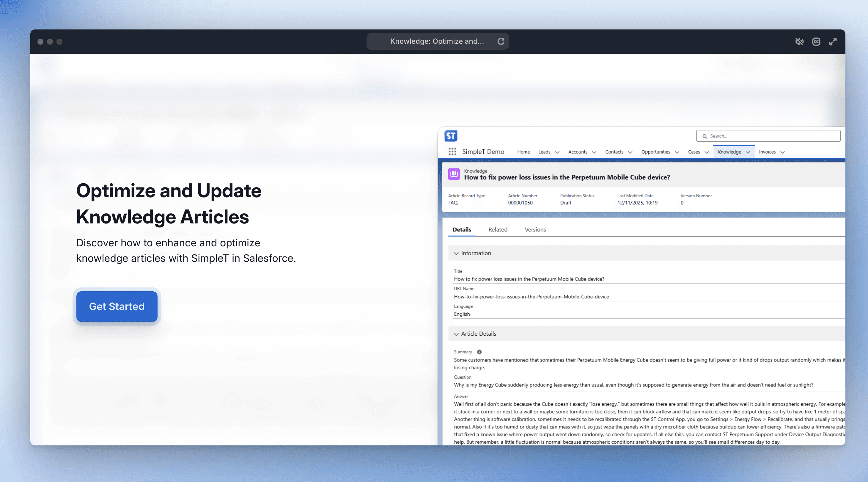
Task: Open the Invoices tab
Action: 767,152
